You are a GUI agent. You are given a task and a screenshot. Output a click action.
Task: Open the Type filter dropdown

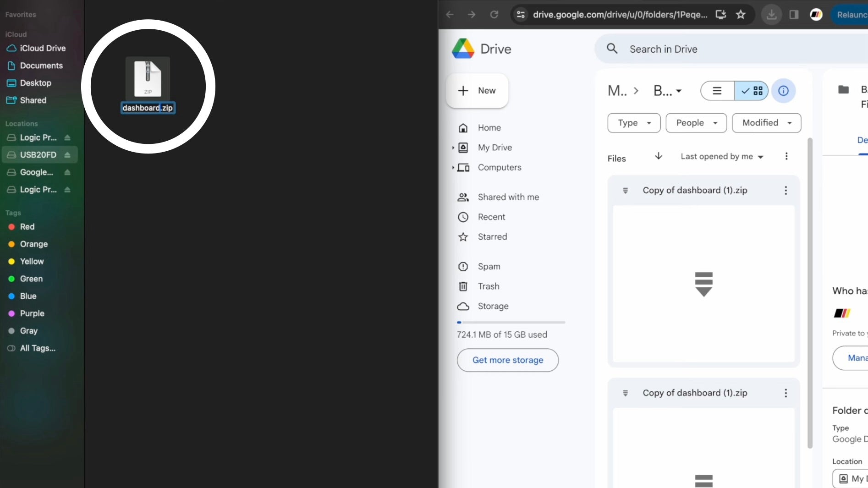[x=634, y=123]
